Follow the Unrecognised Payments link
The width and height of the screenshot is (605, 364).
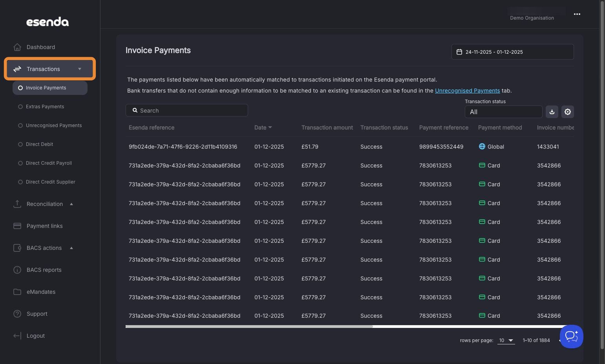(467, 91)
